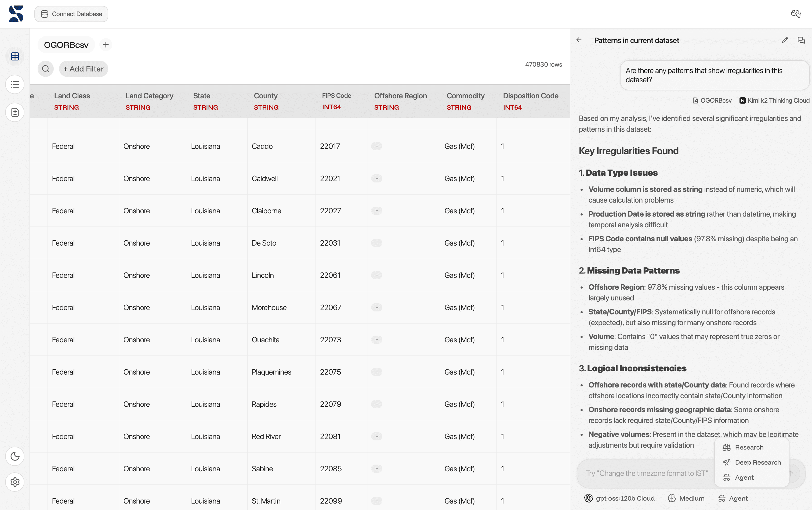Add a new tab with plus icon

(106, 45)
